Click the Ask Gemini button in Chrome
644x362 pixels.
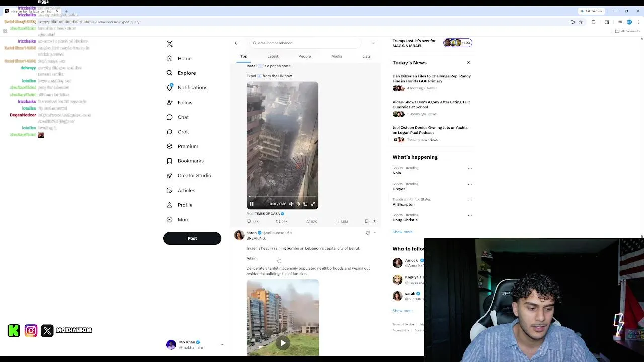592,11
